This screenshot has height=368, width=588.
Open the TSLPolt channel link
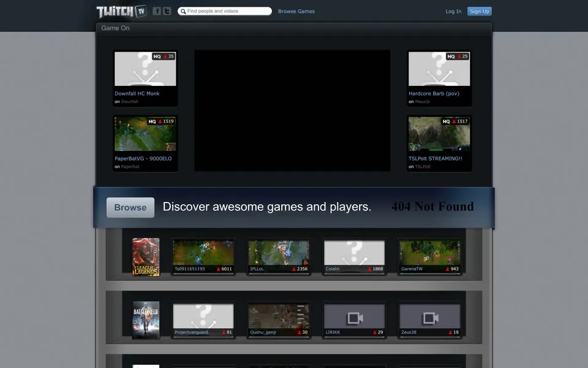[423, 167]
